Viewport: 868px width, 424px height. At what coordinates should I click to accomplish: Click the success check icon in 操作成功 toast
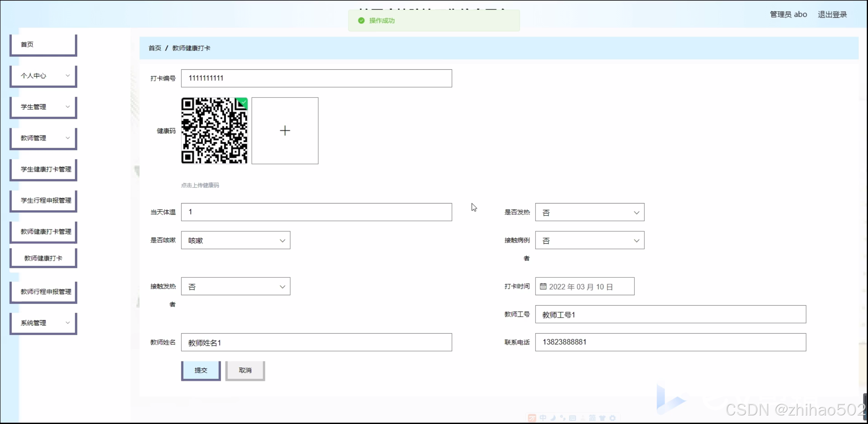pyautogui.click(x=361, y=21)
